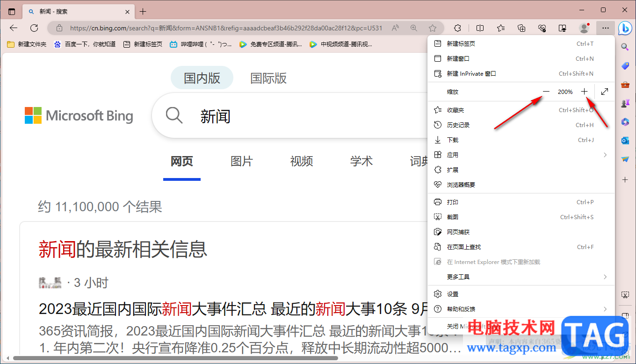
Task: Add this page to favorites star
Action: pyautogui.click(x=433, y=28)
